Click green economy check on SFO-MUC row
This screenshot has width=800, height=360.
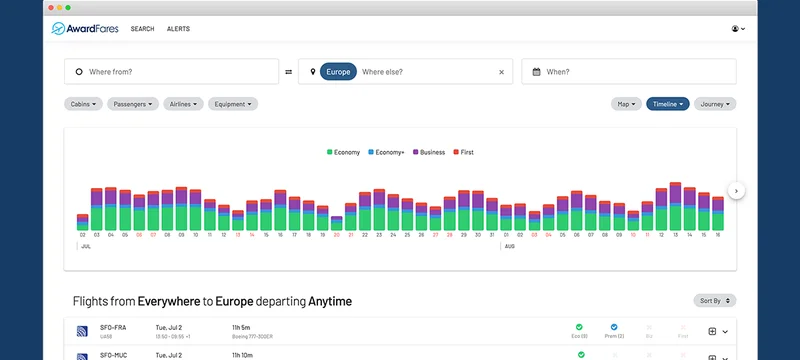click(581, 355)
